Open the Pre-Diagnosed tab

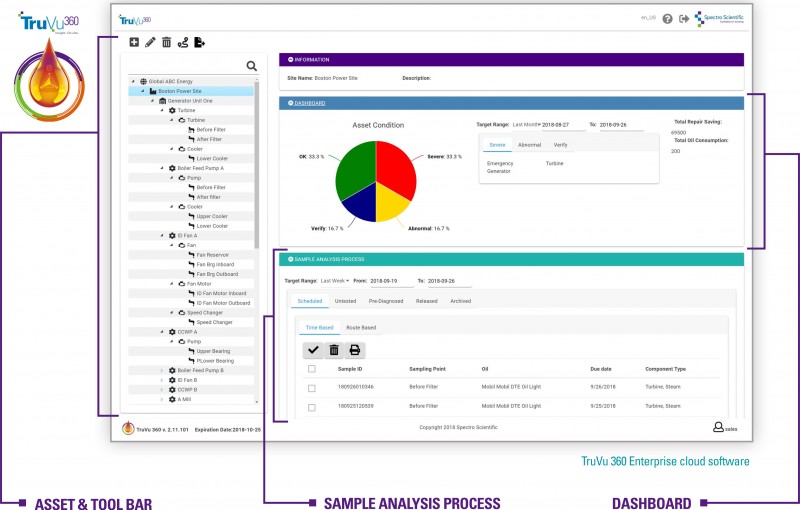[x=386, y=301]
